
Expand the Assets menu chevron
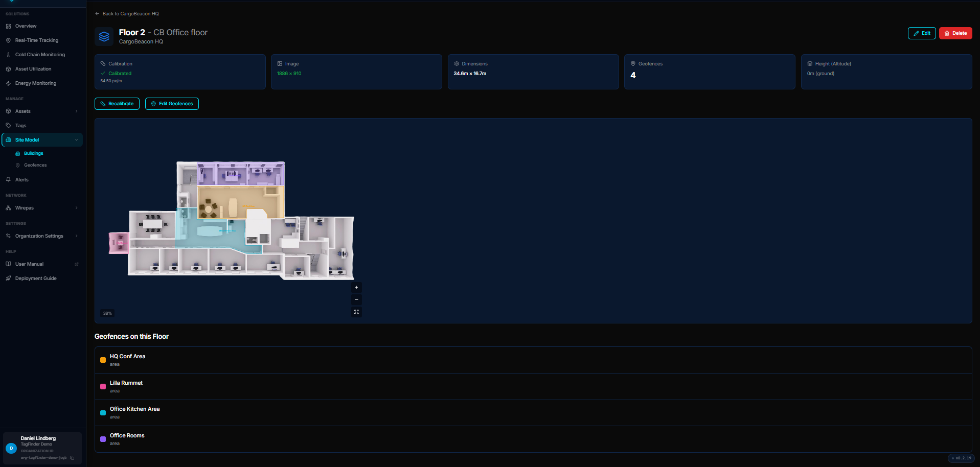77,111
